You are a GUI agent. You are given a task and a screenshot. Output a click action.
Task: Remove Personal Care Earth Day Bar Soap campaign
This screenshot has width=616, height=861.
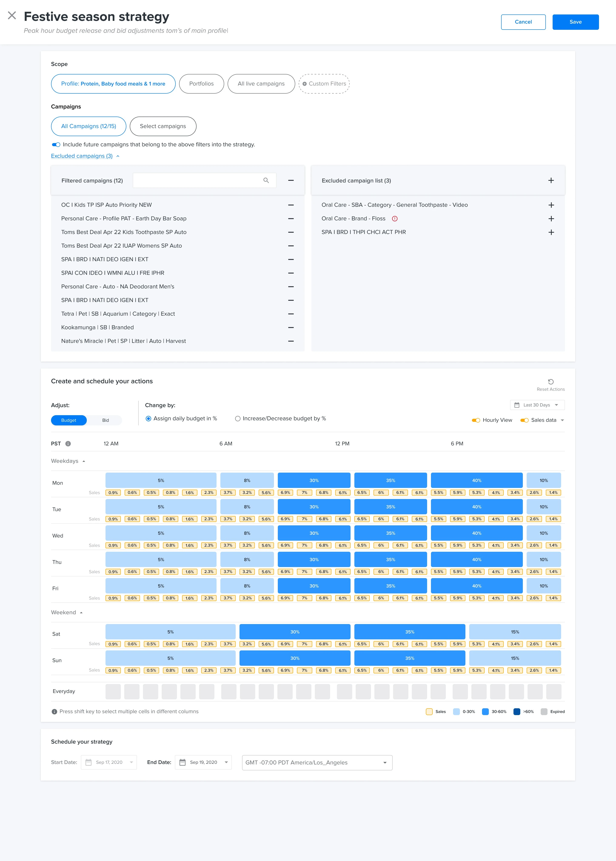291,218
